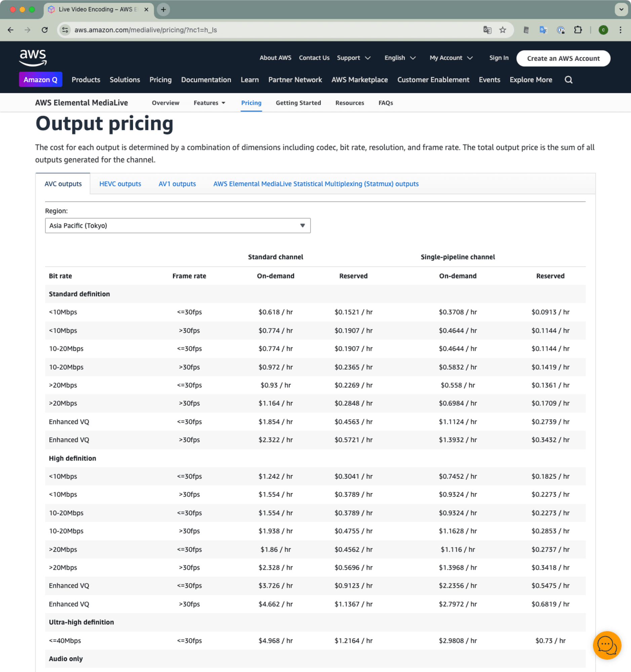The height and width of the screenshot is (672, 631).
Task: Close the Live Video Encoding tab
Action: (146, 9)
